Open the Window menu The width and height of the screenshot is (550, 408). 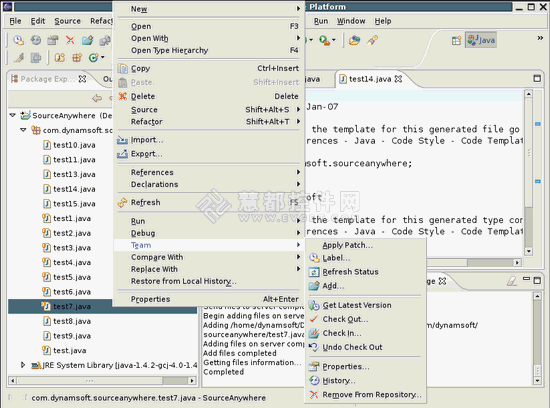351,21
